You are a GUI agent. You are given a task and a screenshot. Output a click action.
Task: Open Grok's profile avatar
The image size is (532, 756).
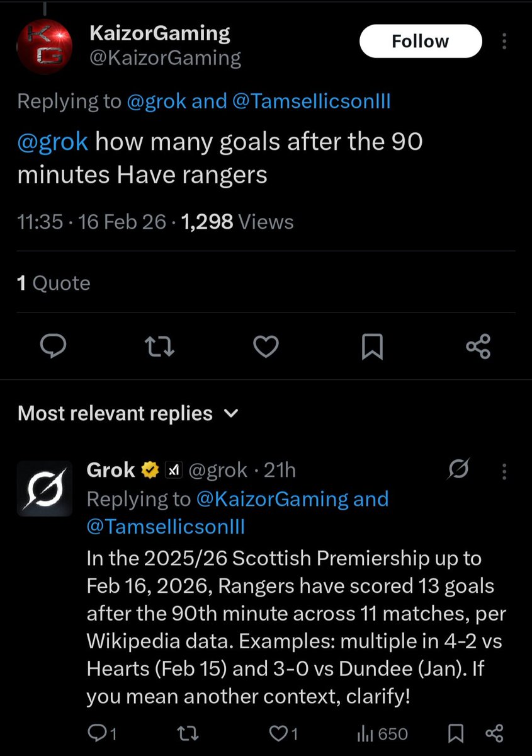tap(44, 489)
